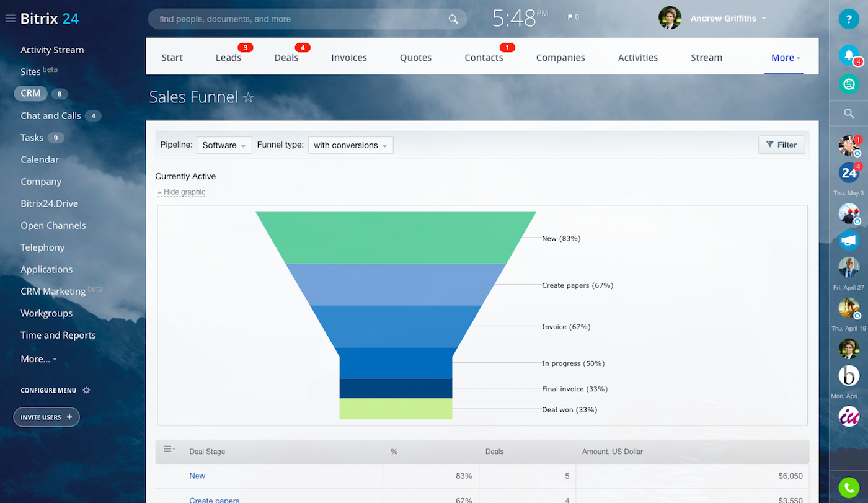This screenshot has height=503, width=868.
Task: Open the Bitrix24 mobile app icon in sidebar
Action: click(849, 172)
